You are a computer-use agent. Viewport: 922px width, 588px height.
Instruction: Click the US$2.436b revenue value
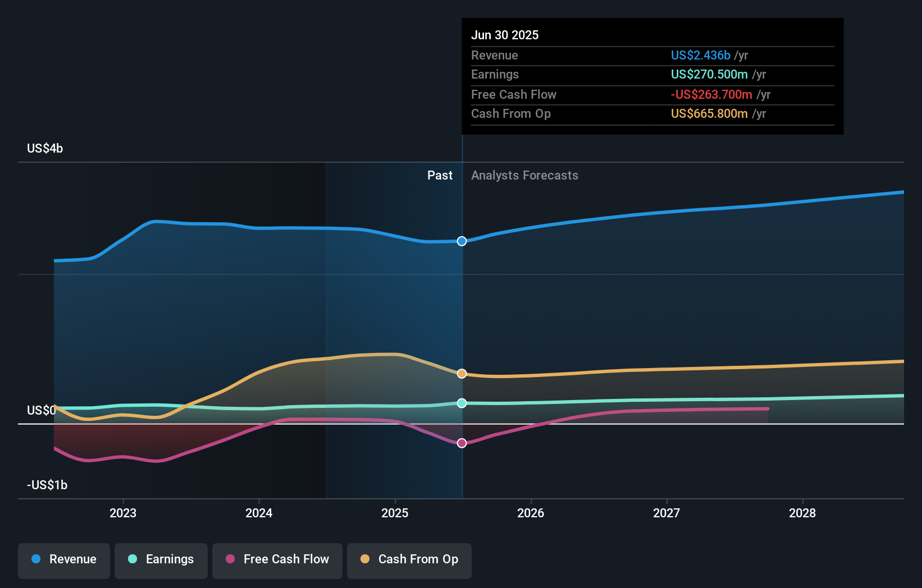(700, 55)
